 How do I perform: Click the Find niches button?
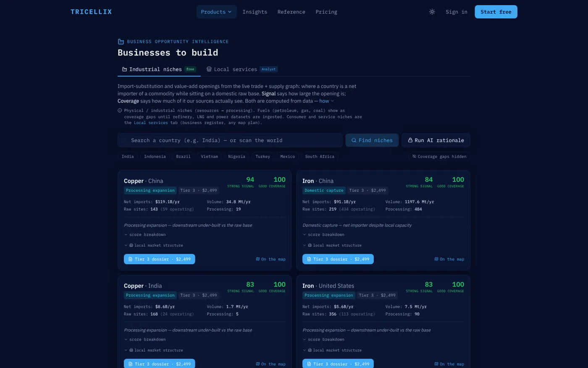(372, 140)
